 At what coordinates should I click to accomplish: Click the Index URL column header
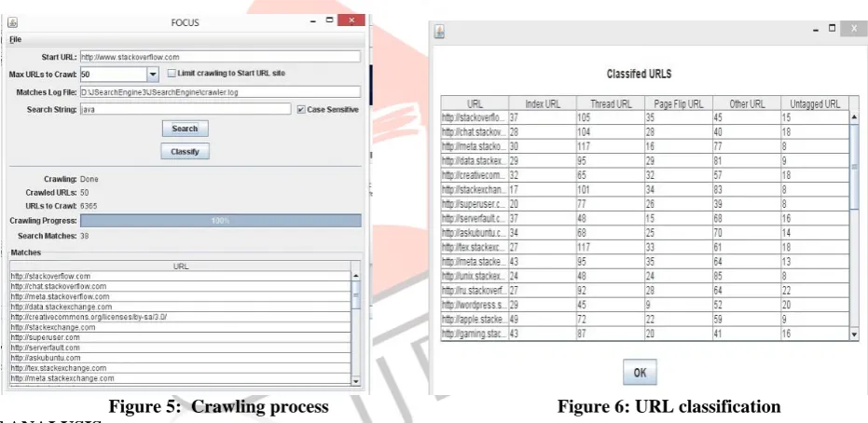click(x=543, y=103)
